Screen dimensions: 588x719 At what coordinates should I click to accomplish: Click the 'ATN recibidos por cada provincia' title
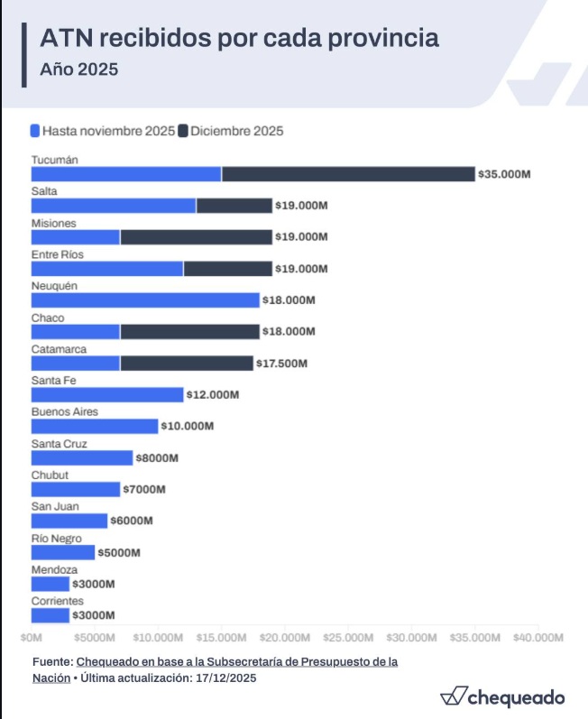[x=240, y=39]
